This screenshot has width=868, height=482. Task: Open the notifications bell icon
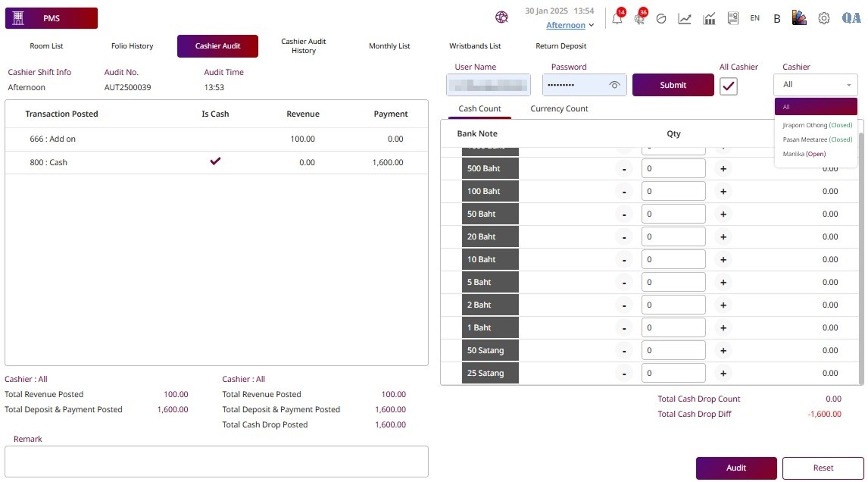pos(617,19)
